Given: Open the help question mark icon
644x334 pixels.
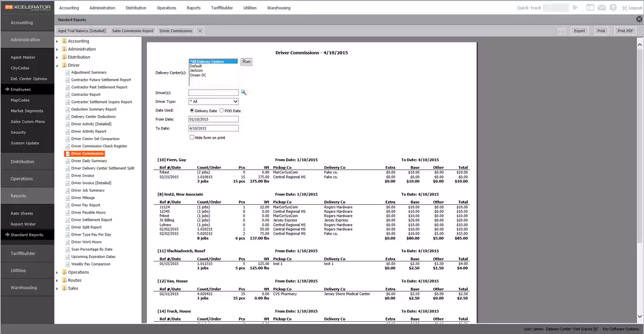Looking at the screenshot, I should [612, 8].
